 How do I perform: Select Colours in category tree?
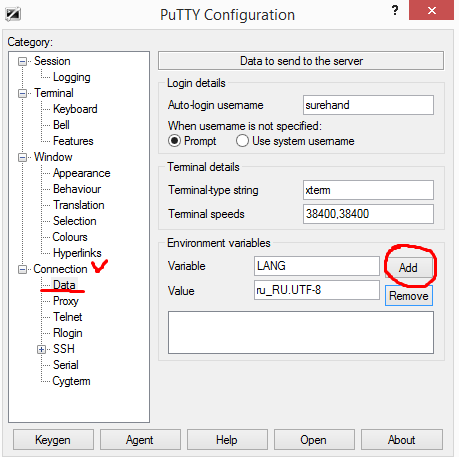click(70, 237)
